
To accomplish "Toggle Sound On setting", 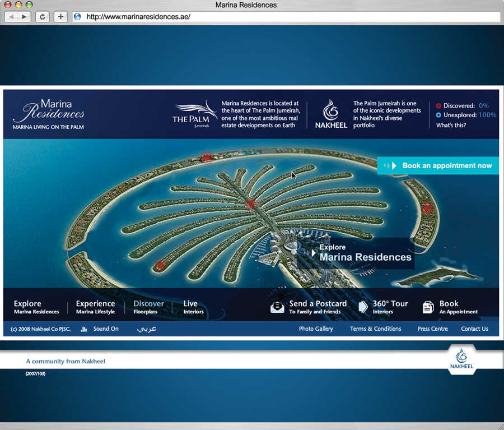I will tap(106, 329).
